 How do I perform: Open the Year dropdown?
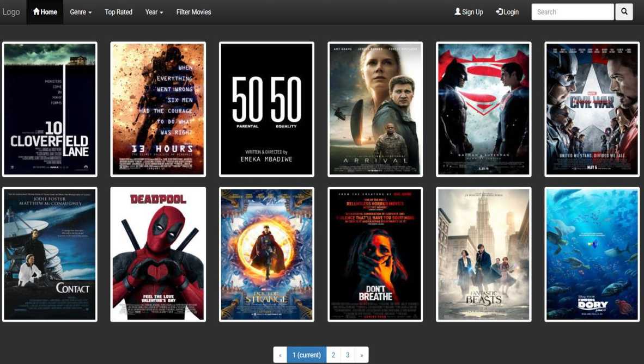(x=154, y=11)
